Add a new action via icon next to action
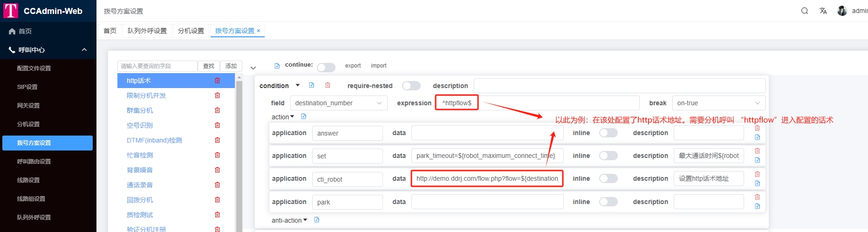 coord(304,116)
